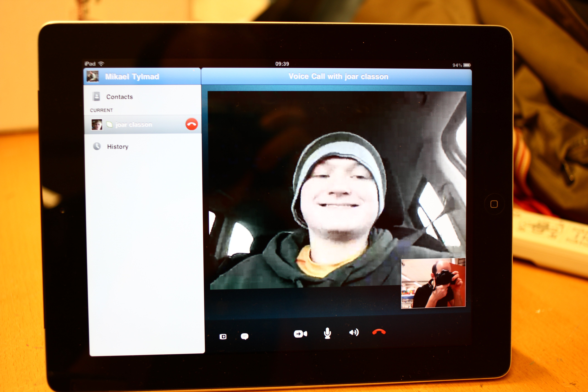This screenshot has height=392, width=588.
Task: Tap Mikael Tylmad profile picture
Action: tap(93, 76)
